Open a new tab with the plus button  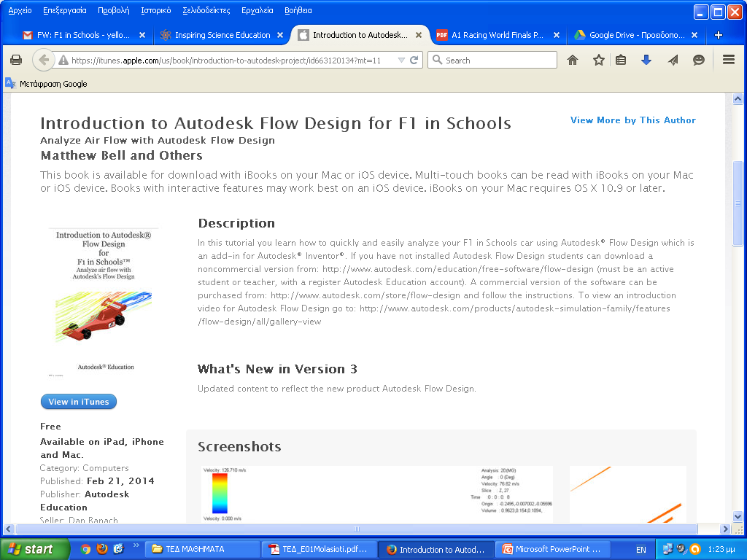[x=719, y=35]
